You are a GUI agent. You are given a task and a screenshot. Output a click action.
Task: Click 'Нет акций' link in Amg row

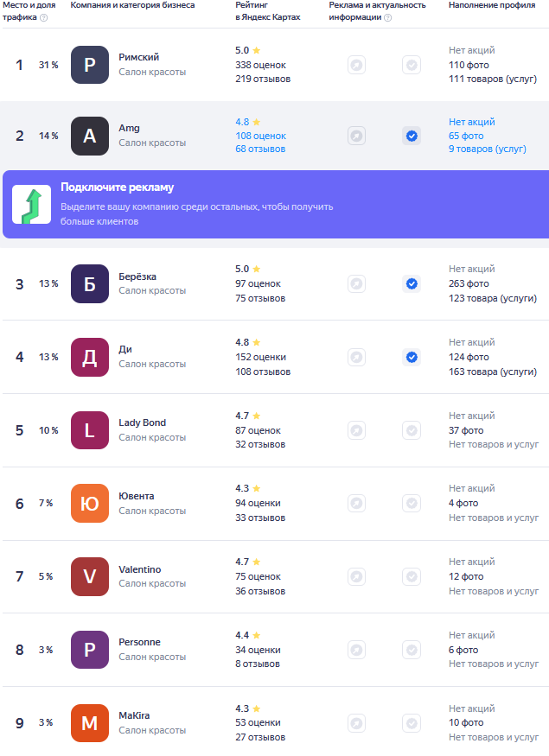click(472, 122)
